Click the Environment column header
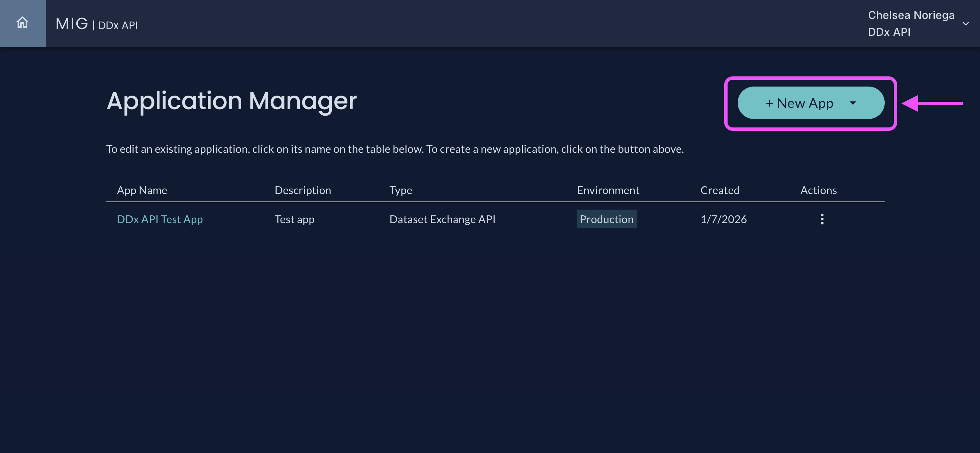This screenshot has width=980, height=453. tap(608, 190)
